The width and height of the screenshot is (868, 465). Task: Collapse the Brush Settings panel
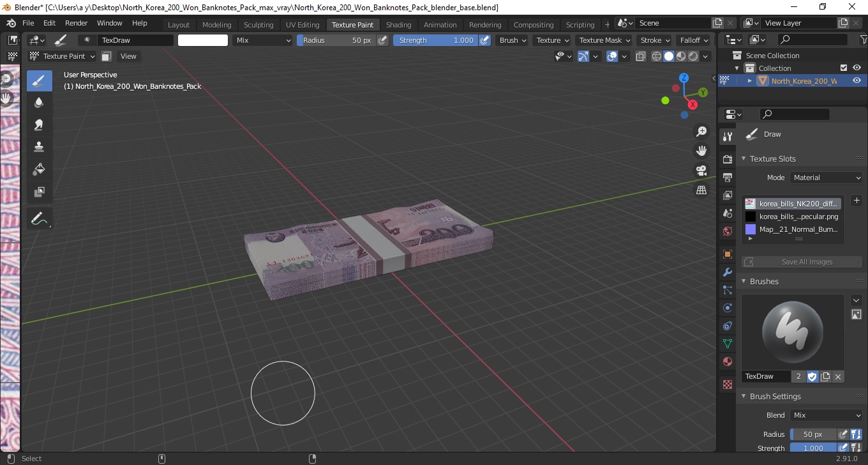744,397
